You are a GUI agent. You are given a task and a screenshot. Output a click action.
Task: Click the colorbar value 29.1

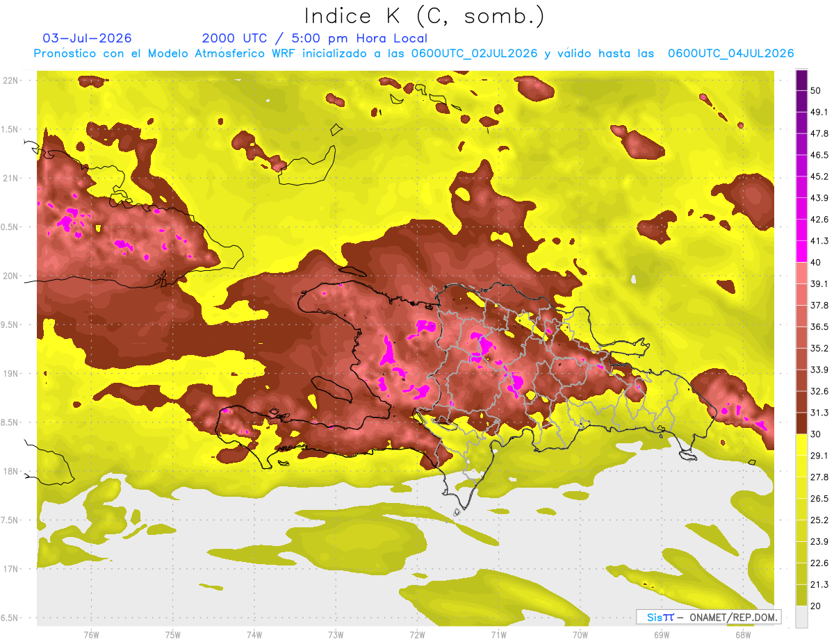click(818, 456)
